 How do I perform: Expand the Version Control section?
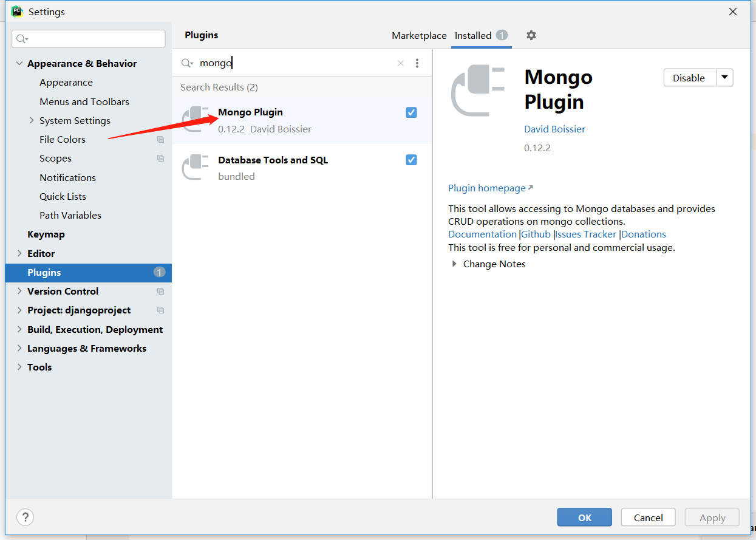point(19,292)
